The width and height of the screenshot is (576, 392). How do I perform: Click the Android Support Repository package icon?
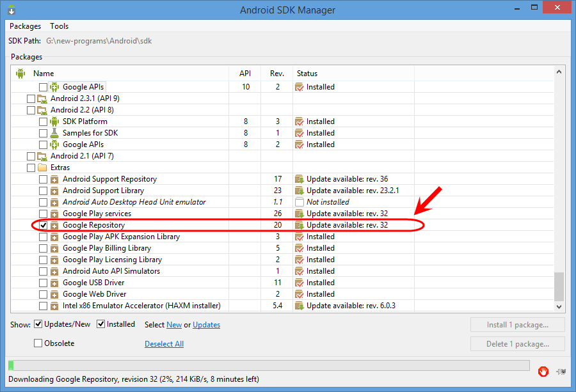pyautogui.click(x=54, y=180)
